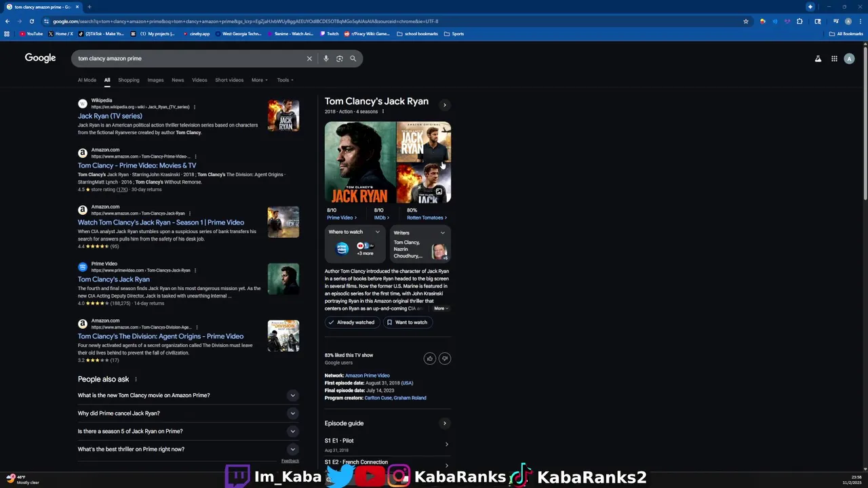Open the IMDb rating link
Screen dimensions: 868x488
[x=382, y=218]
